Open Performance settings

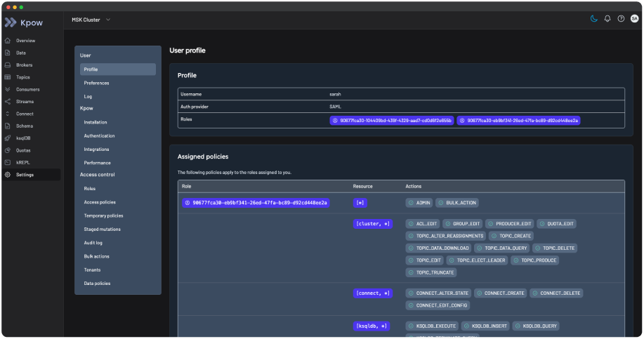pos(98,163)
